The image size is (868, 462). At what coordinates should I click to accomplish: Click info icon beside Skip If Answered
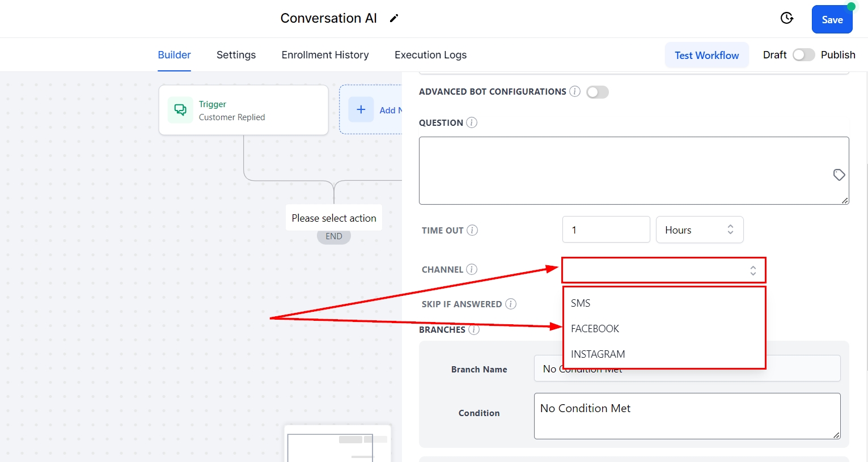(511, 304)
